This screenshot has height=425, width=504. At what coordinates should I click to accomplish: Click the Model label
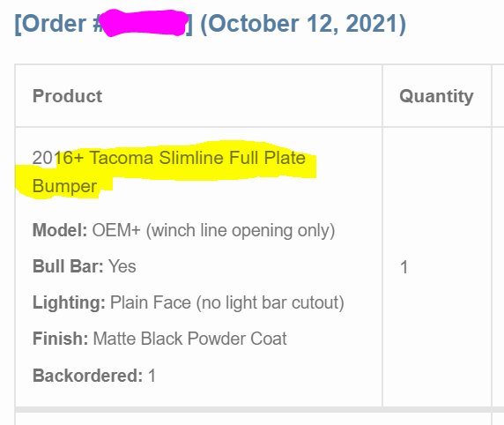[x=60, y=230]
